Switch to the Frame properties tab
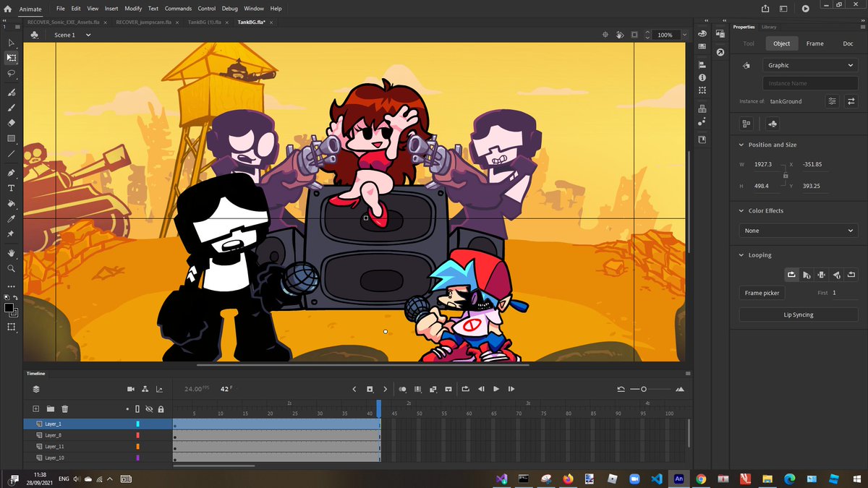The image size is (868, 488). tap(814, 43)
